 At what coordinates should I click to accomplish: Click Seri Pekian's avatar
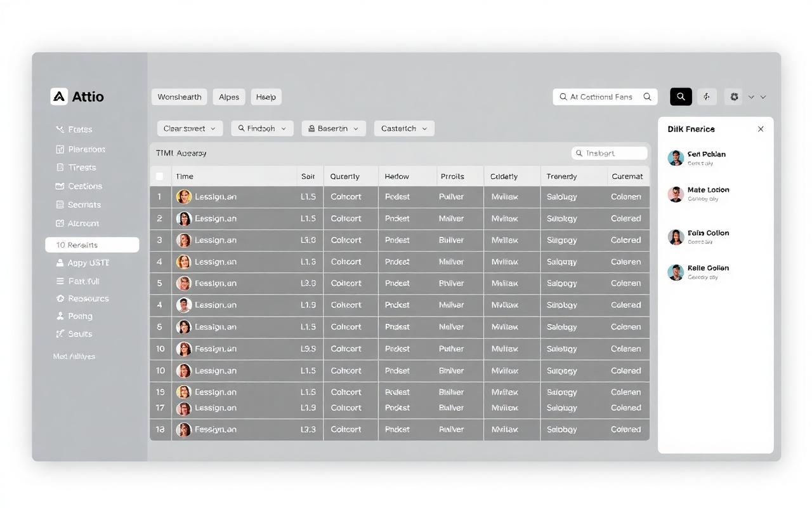(676, 158)
